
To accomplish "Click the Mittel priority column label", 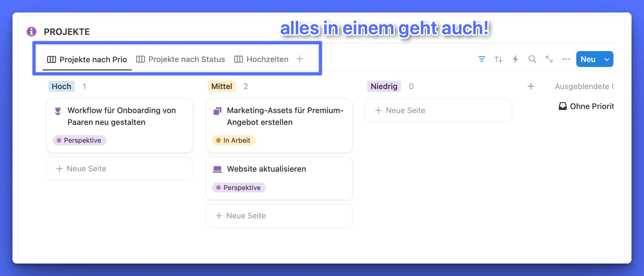I will click(222, 86).
